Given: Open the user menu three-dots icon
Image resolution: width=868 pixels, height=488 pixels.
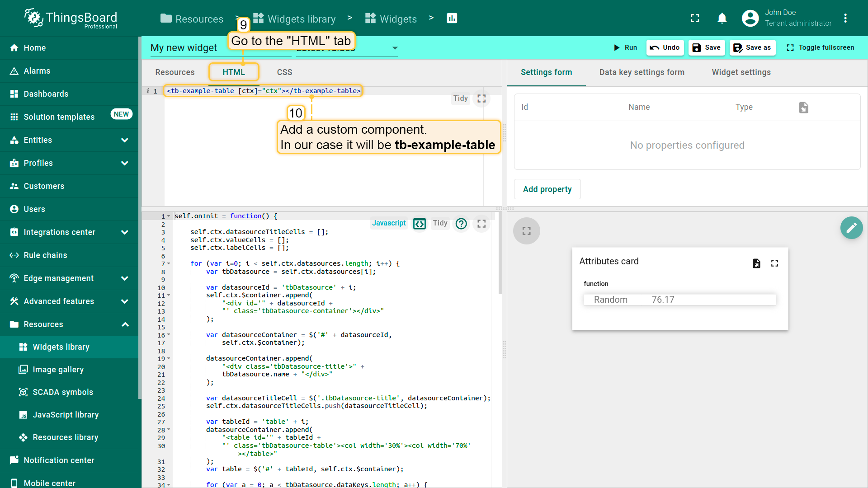Looking at the screenshot, I should coord(845,19).
